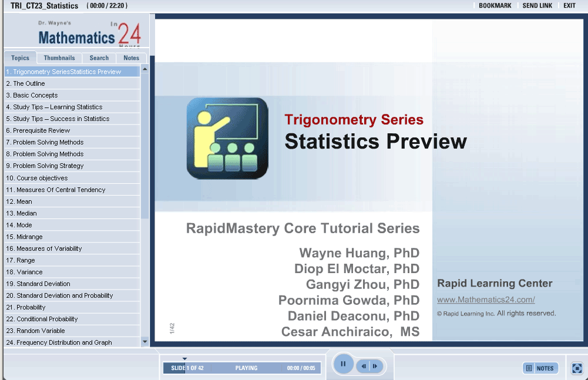This screenshot has width=588, height=380.
Task: Click the slide progress bar
Action: coord(242,368)
